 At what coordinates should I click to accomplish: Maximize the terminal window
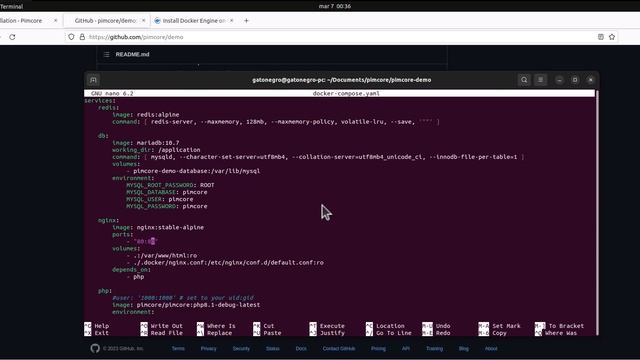[x=575, y=80]
